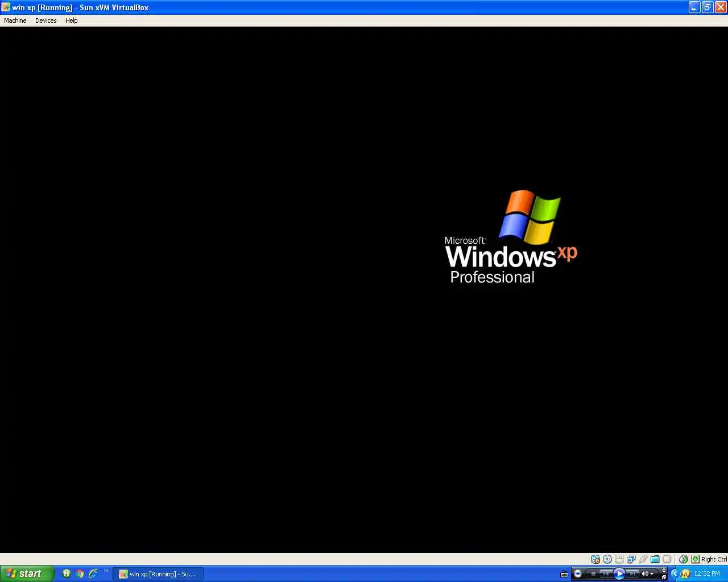Click the floppy drive status icon

click(619, 559)
